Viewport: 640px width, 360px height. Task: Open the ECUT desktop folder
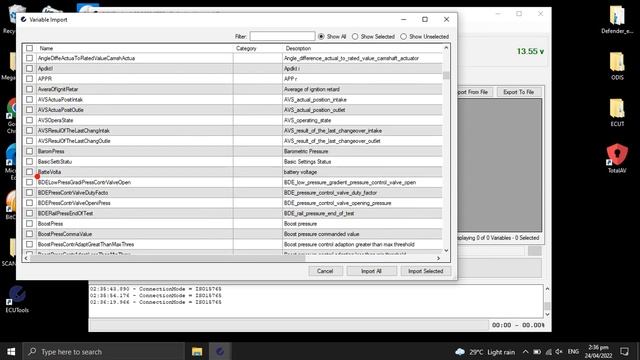click(617, 112)
